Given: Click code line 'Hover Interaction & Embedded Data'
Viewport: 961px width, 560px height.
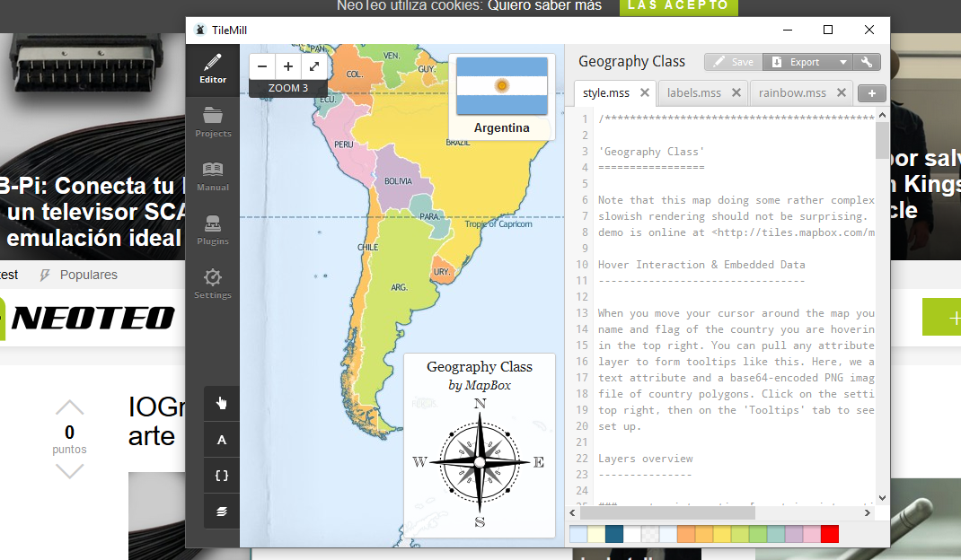Looking at the screenshot, I should 701,265.
